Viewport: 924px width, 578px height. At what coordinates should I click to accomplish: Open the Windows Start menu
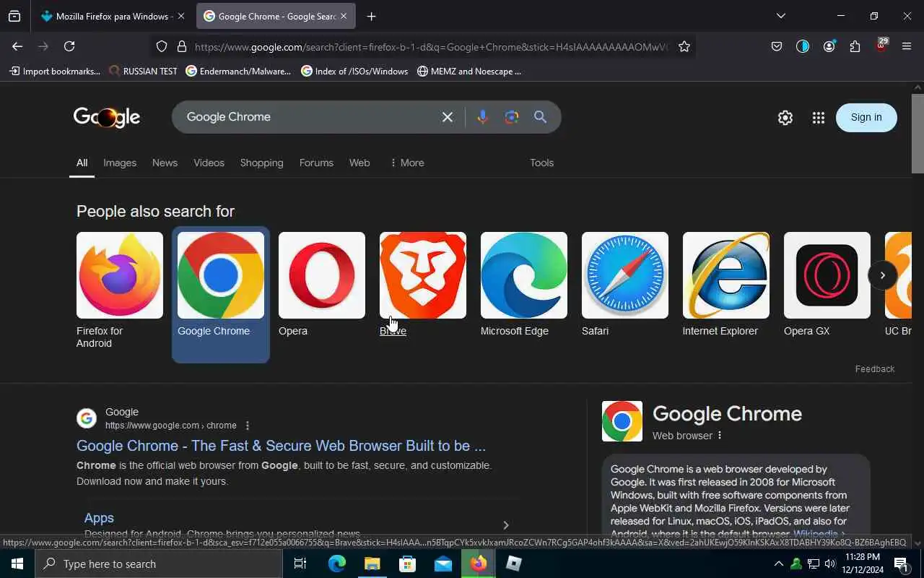[17, 564]
